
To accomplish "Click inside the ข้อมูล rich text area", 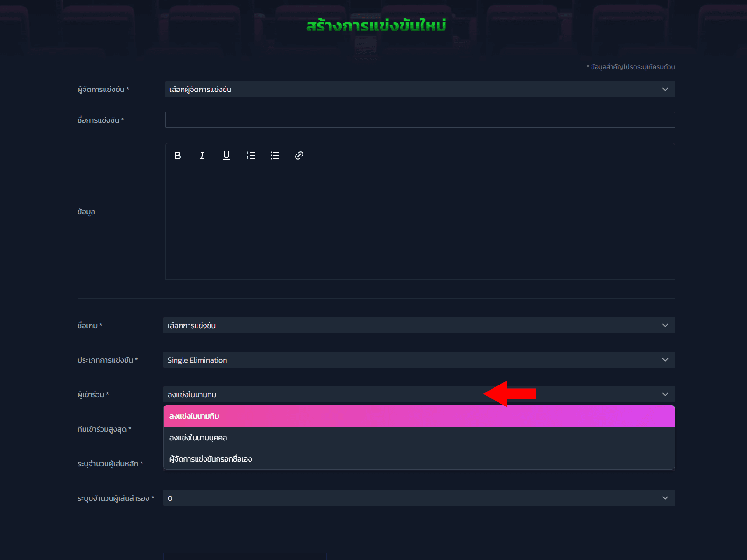I will (420, 223).
